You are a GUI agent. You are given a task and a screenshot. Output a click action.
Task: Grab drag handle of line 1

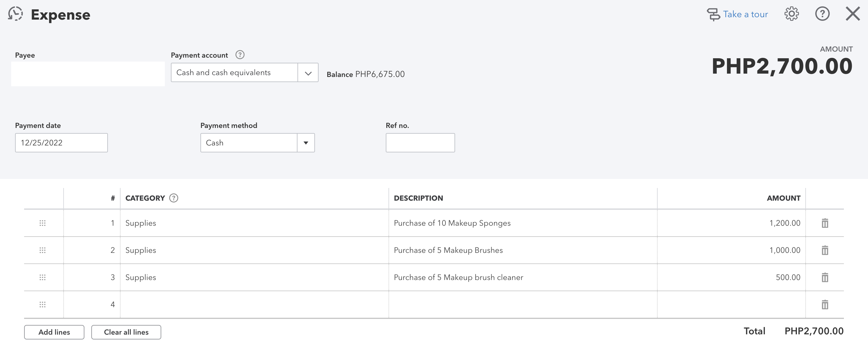tap(42, 223)
